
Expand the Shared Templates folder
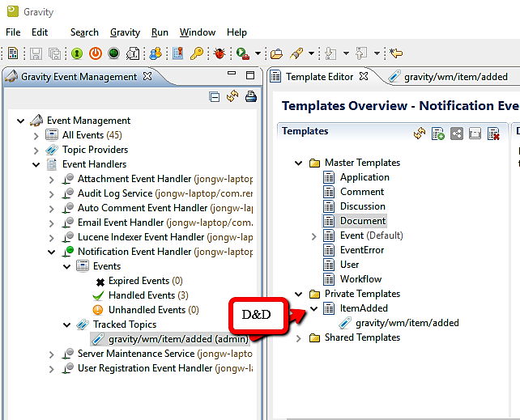tap(299, 337)
